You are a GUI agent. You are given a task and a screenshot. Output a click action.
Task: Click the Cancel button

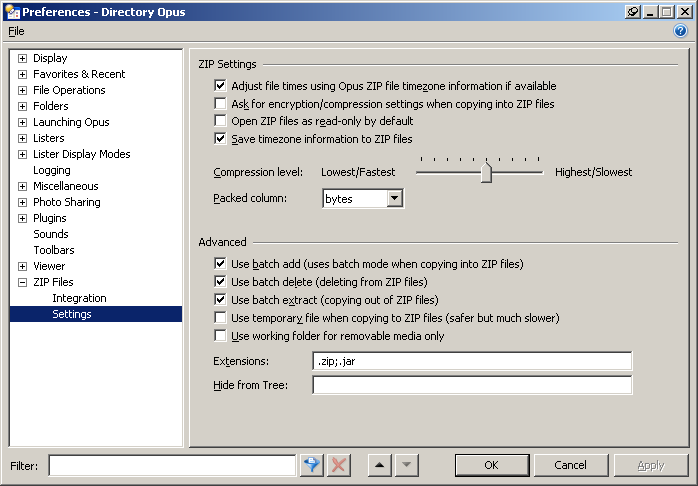[570, 465]
